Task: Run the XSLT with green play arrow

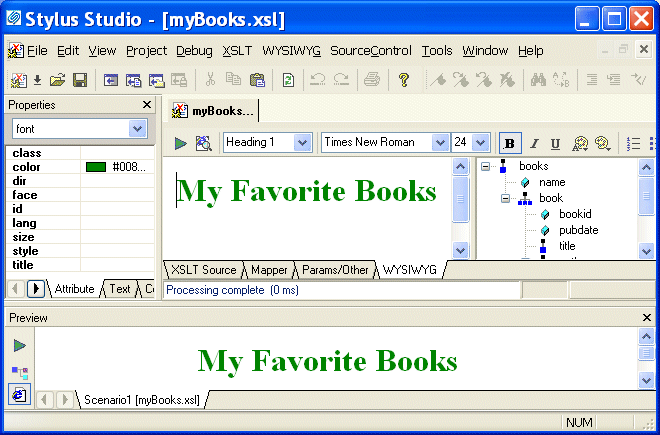Action: pyautogui.click(x=181, y=143)
